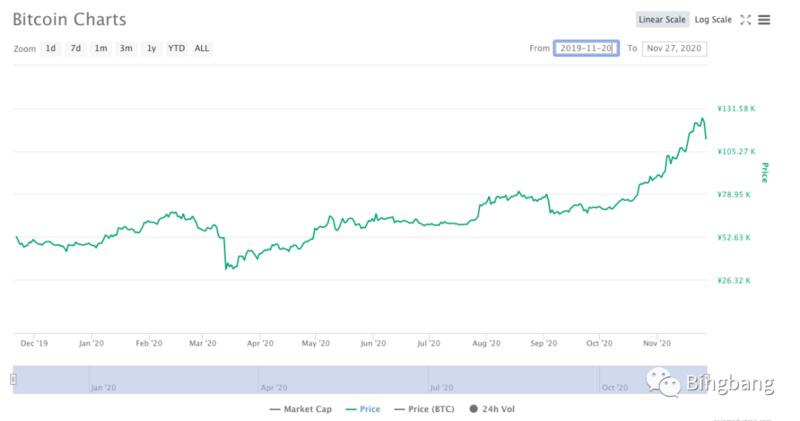Zoom chart to YTD

click(176, 48)
